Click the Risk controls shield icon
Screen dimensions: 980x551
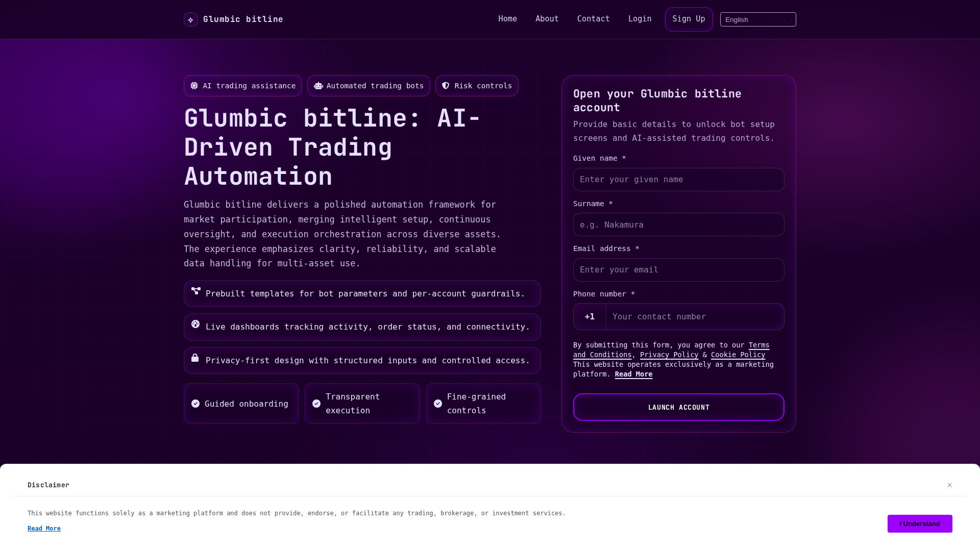446,86
